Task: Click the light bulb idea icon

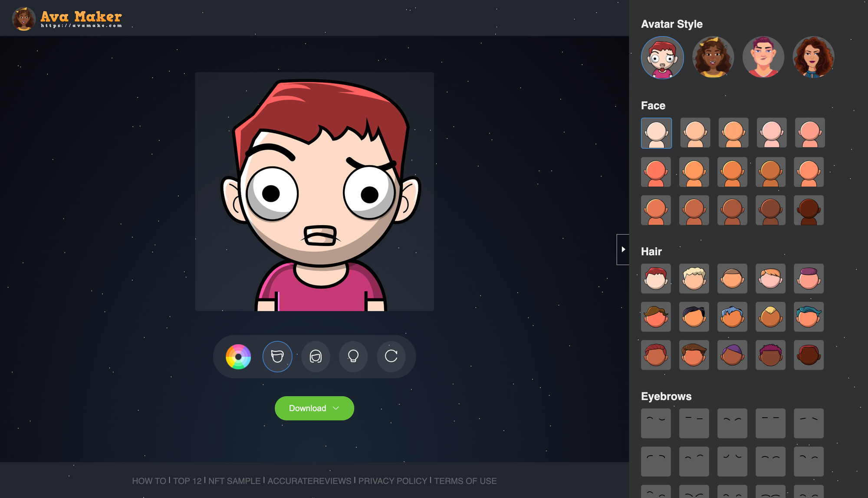Action: coord(353,357)
